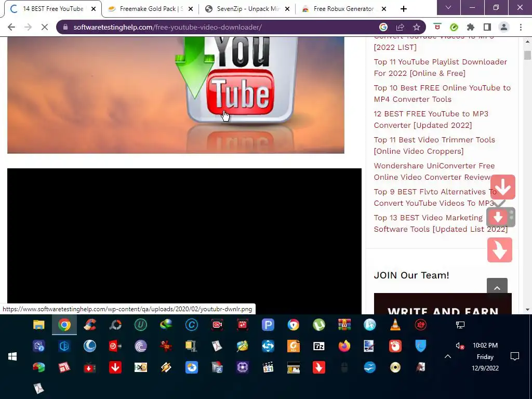Open Top 10 Best FREE Online YouTube to MP4 link
The height and width of the screenshot is (399, 532).
pyautogui.click(x=442, y=94)
